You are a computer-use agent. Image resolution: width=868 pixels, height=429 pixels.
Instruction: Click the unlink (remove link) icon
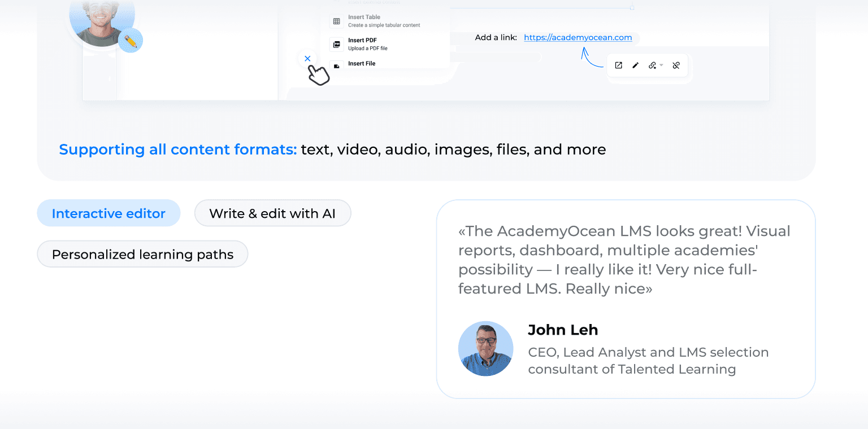coord(676,65)
